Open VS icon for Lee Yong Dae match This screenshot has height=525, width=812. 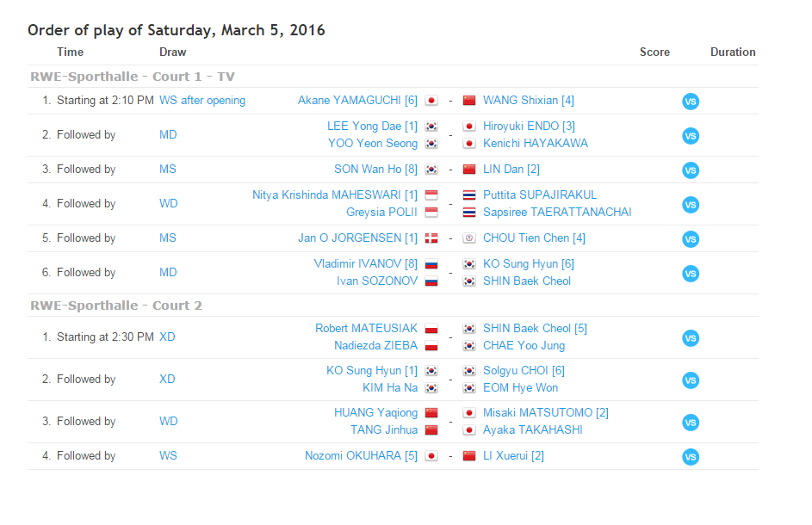pyautogui.click(x=690, y=136)
